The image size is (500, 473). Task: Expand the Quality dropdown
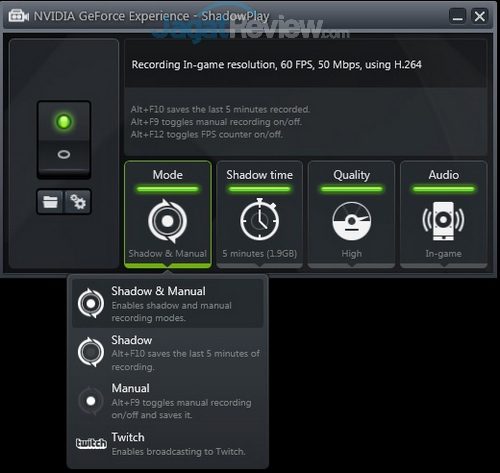click(352, 214)
